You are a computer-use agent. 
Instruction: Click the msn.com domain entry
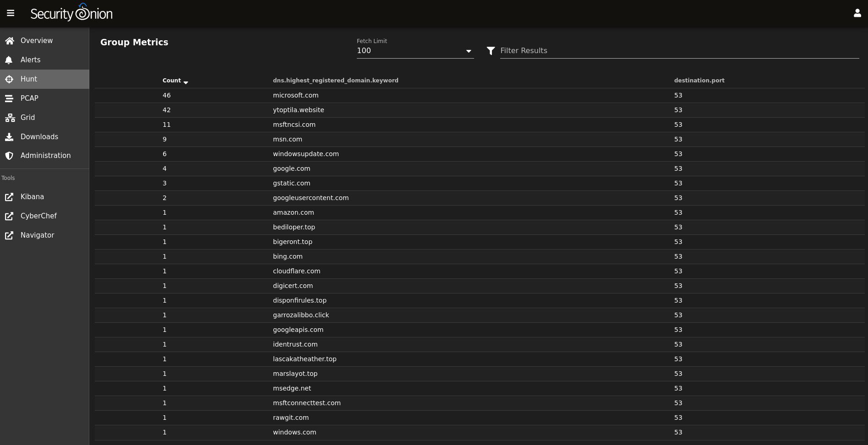[x=288, y=139]
